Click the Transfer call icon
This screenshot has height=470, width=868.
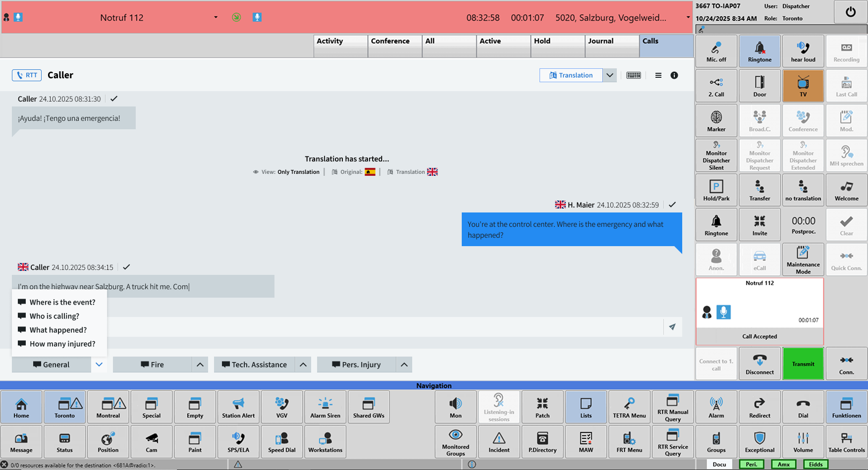pos(759,190)
